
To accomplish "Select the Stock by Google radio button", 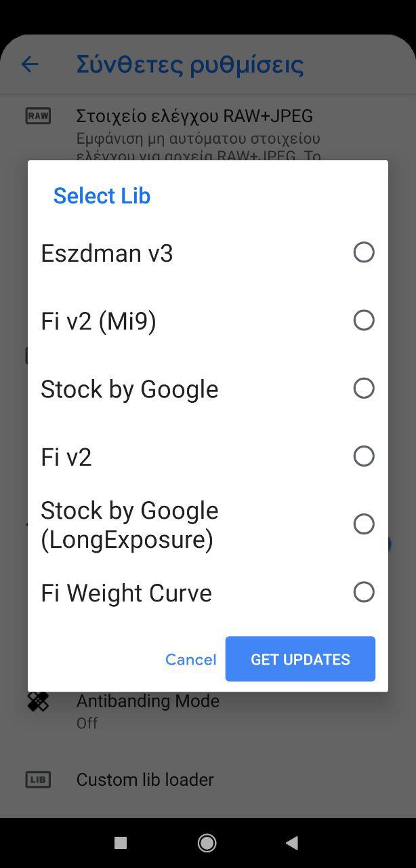I will tap(364, 388).
